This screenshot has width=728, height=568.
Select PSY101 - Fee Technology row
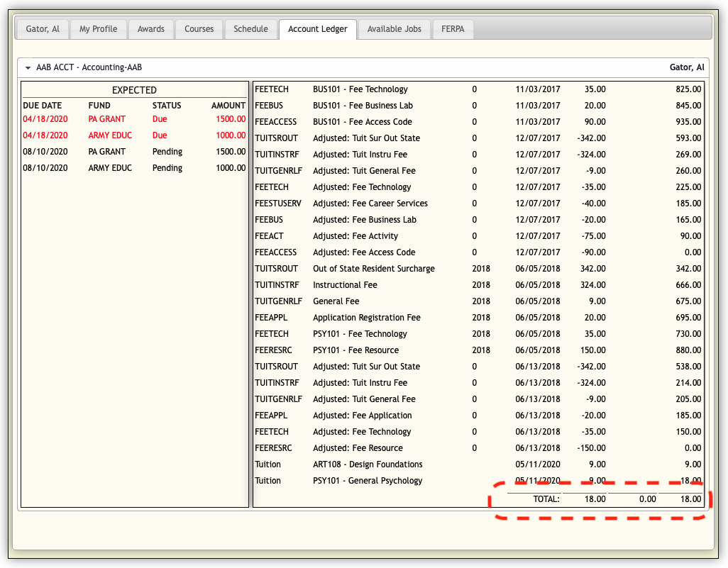tap(478, 334)
